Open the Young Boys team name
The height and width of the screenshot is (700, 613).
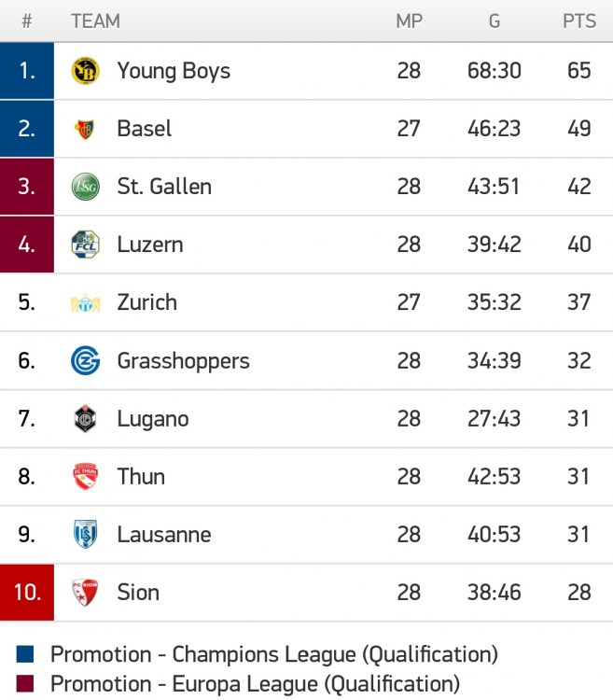(x=174, y=71)
